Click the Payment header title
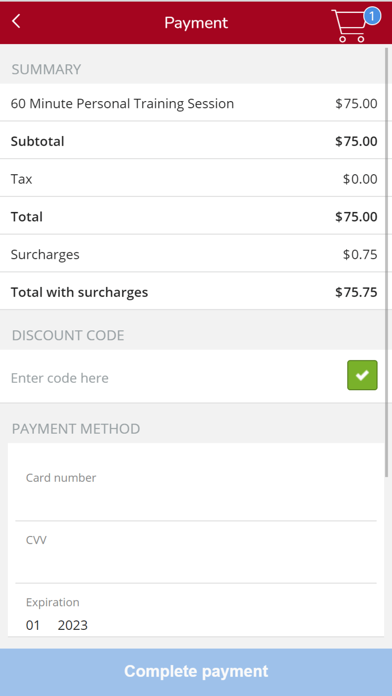Viewport: 392px width, 696px height. (196, 23)
